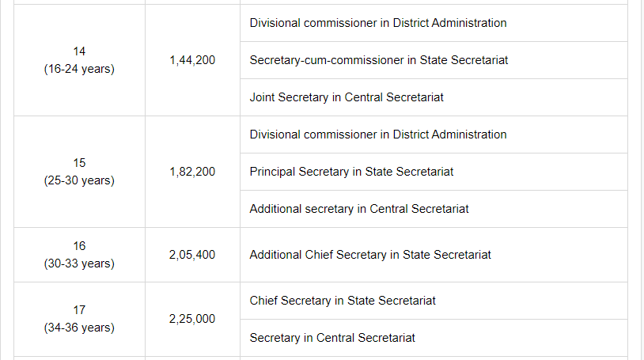Select Secretary in Central Secretariat row
Image resolution: width=644 pixels, height=360 pixels.
[434, 338]
